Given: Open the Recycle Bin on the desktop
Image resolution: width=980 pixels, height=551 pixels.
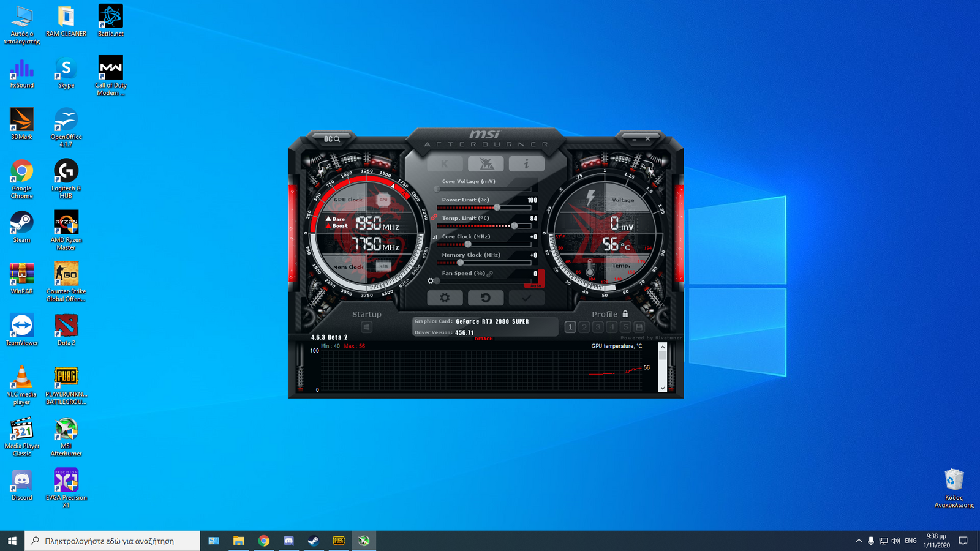Looking at the screenshot, I should coord(954,488).
